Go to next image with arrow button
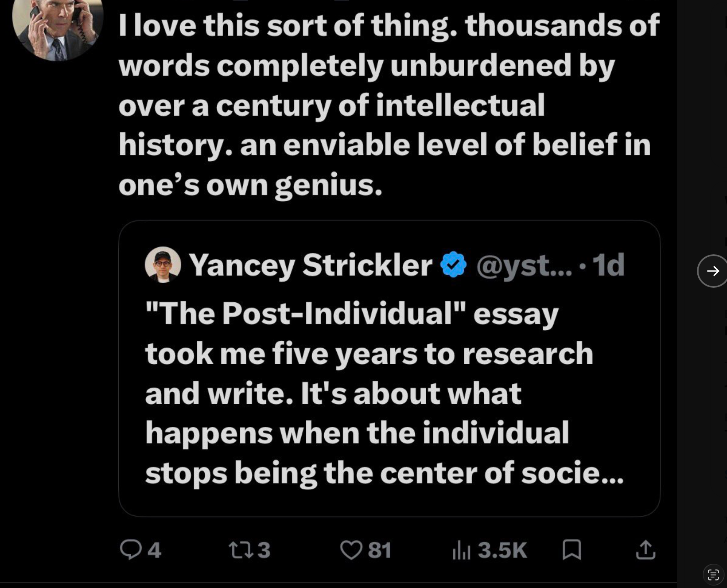 coord(713,271)
